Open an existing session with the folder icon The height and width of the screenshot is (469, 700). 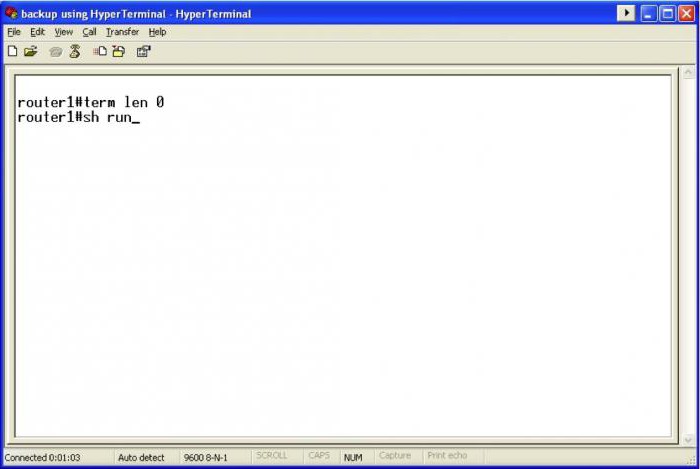pos(30,51)
